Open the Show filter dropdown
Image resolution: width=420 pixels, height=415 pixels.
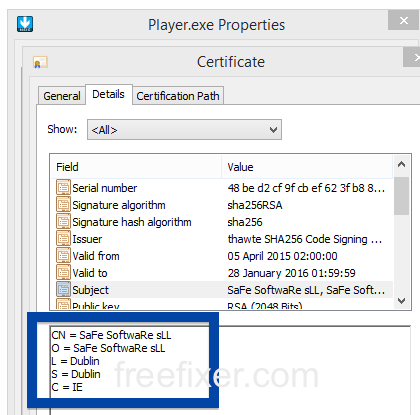click(184, 130)
